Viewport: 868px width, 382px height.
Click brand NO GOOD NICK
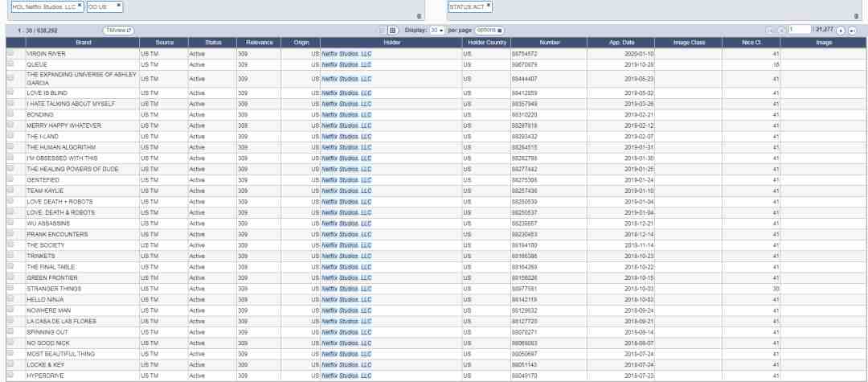(48, 343)
